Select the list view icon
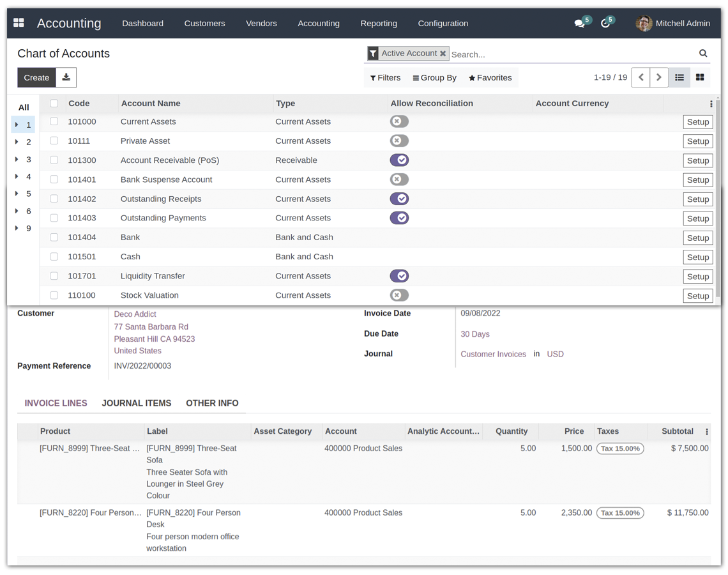Viewport: 728px width, 575px height. [x=679, y=77]
